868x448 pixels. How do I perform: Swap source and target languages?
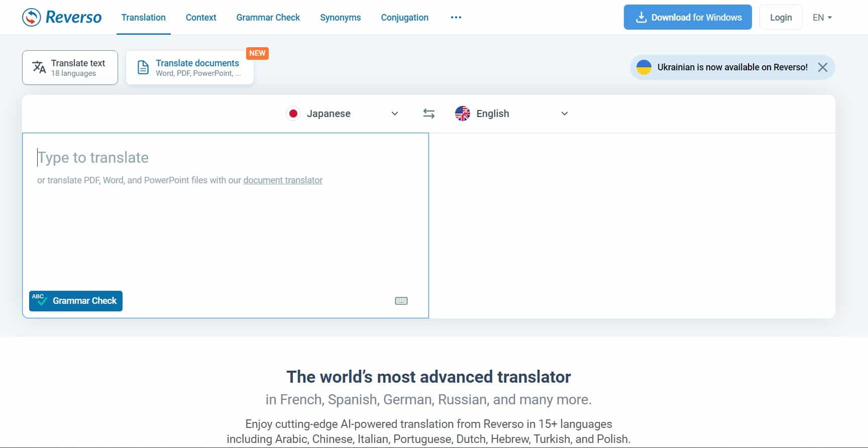[428, 114]
